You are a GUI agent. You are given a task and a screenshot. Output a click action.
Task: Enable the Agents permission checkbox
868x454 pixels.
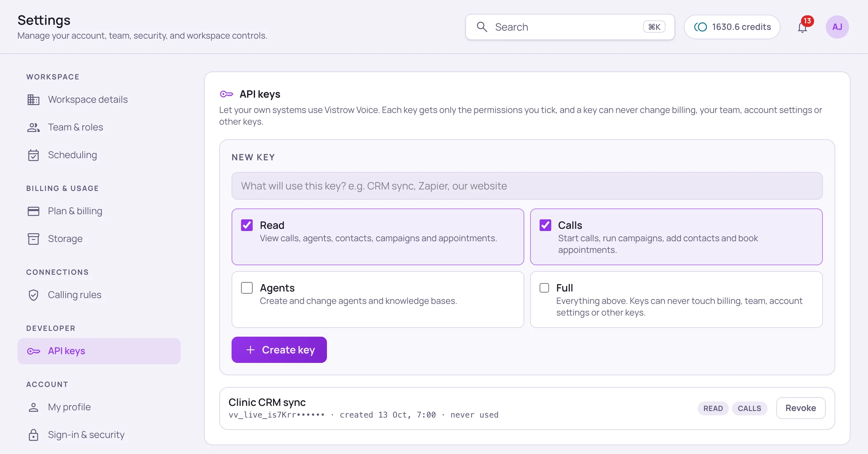(247, 288)
